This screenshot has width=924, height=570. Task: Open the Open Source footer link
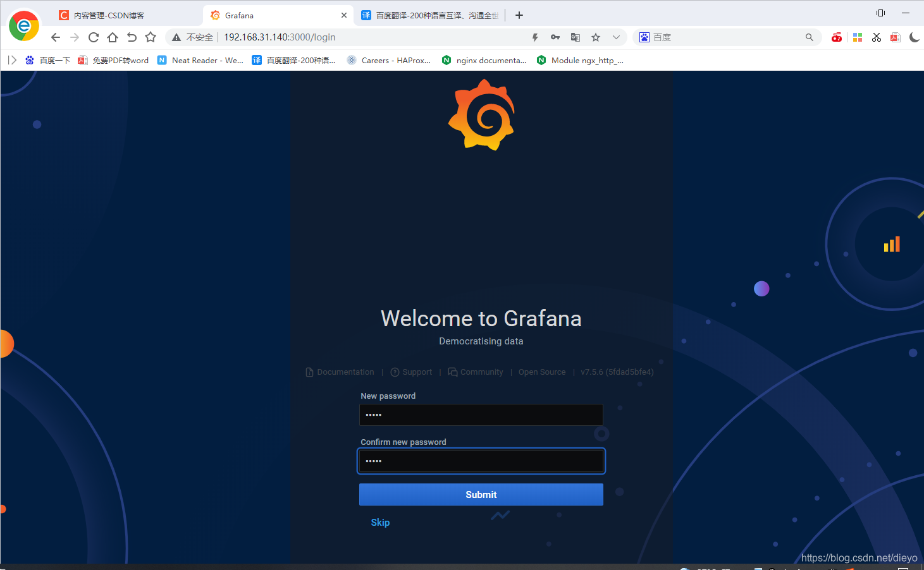click(542, 372)
